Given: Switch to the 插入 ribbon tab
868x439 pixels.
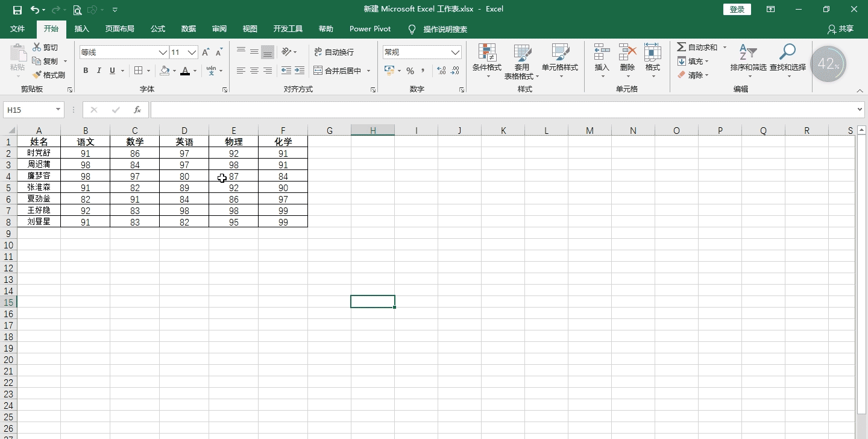Looking at the screenshot, I should click(x=81, y=29).
